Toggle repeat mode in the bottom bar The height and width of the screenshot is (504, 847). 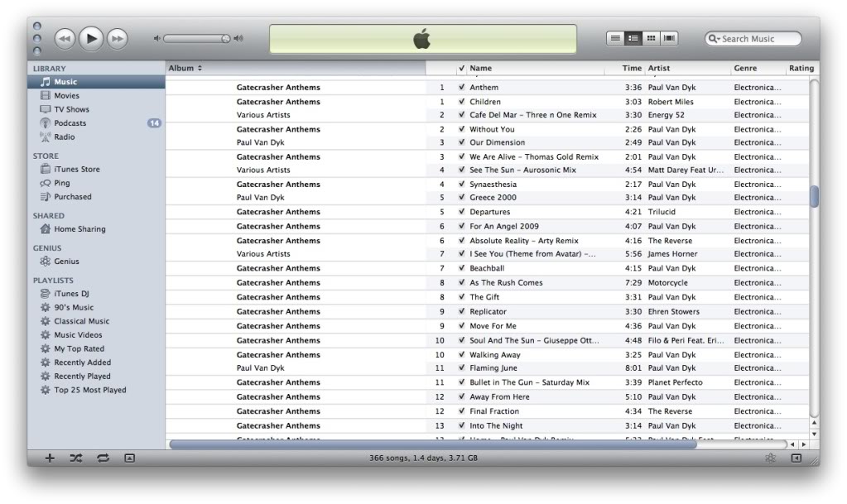[103, 458]
